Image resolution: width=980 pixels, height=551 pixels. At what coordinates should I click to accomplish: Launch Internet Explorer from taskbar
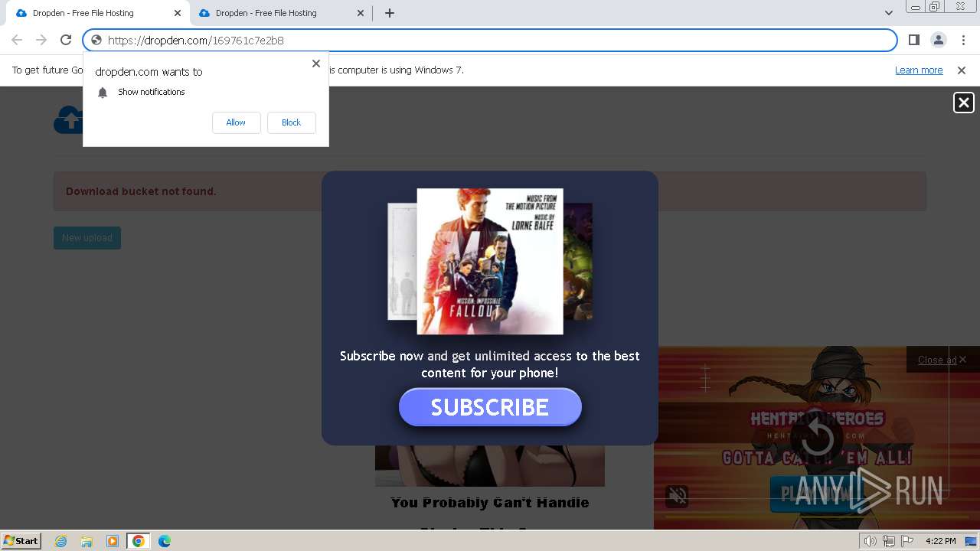[61, 541]
